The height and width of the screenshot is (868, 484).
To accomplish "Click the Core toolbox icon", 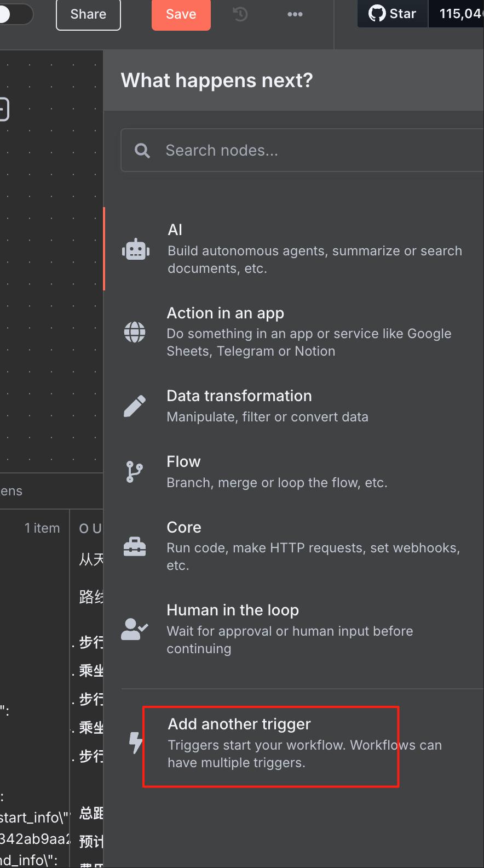I will tap(135, 546).
